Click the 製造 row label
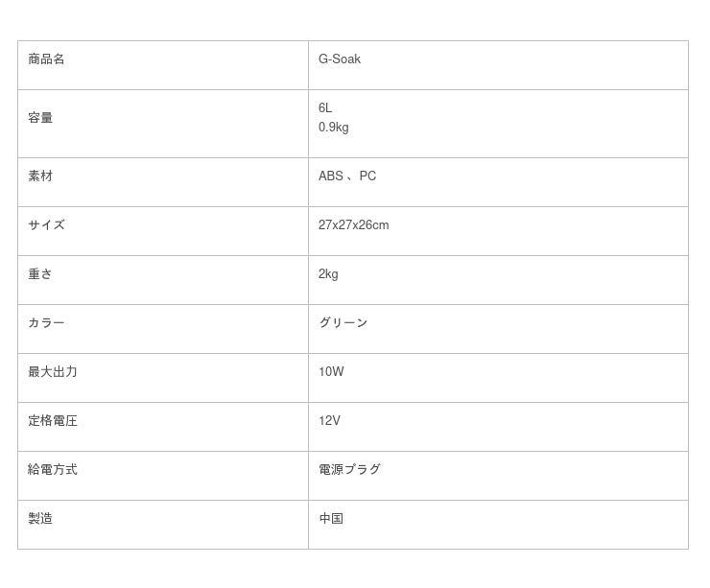Viewport: 710px width, 588px height. [40, 519]
